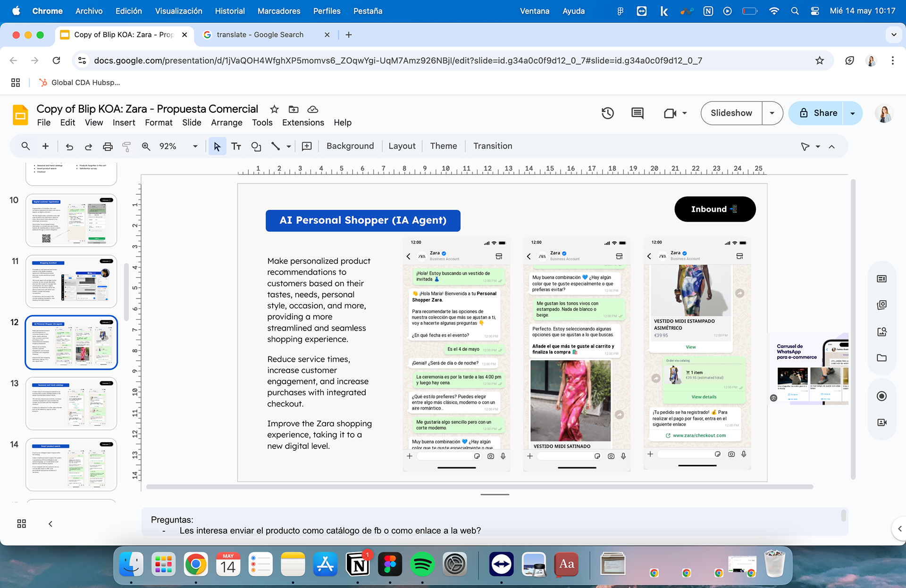906x588 pixels.
Task: Click the new slide plus button
Action: 45,146
